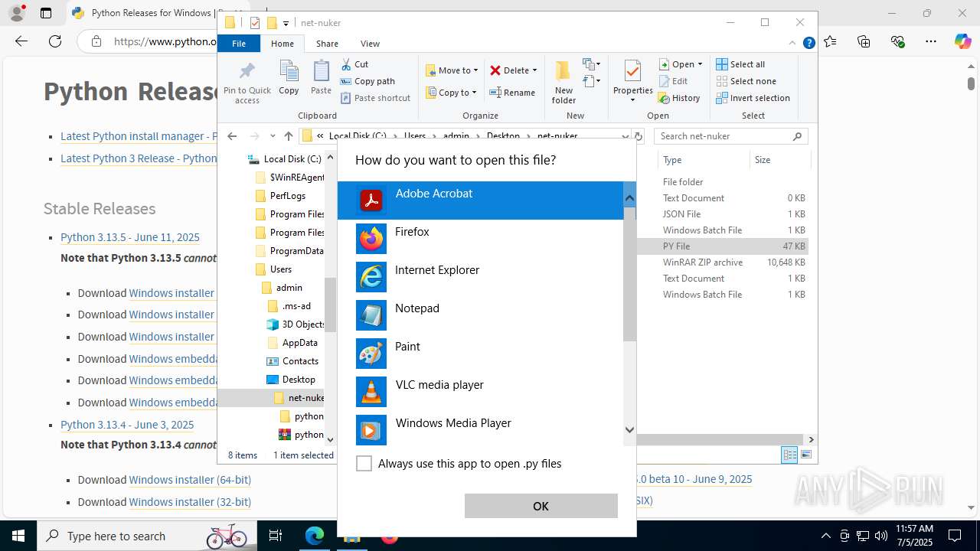Click the Search net-nuker field
The width and height of the screenshot is (980, 551).
(730, 136)
